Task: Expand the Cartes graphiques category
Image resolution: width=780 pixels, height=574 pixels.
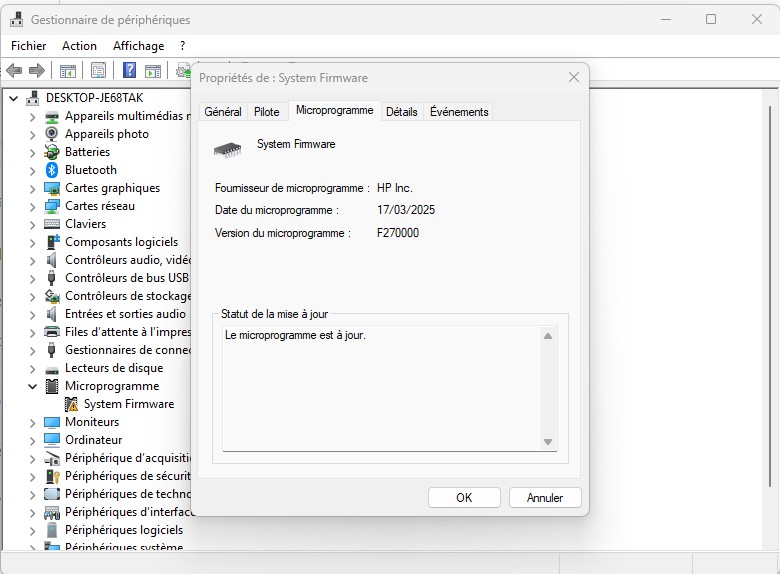Action: click(x=32, y=189)
